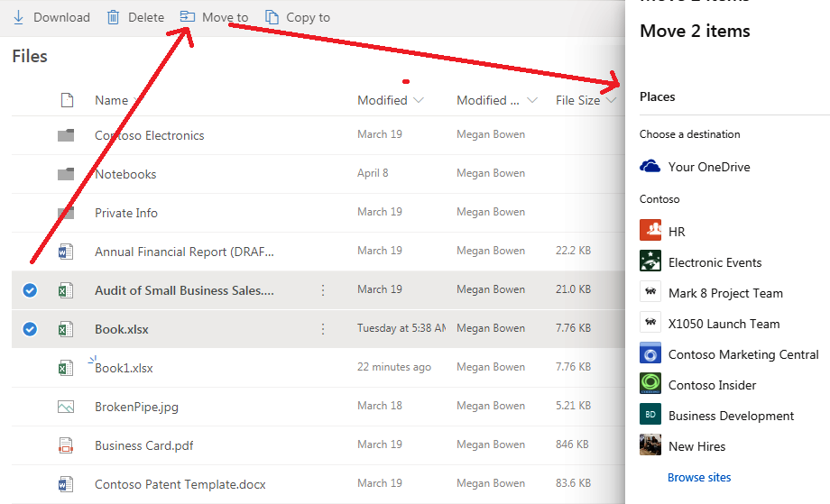Click the Word icon of Contoso Patent Template.docx
This screenshot has height=504, width=830.
[x=66, y=484]
